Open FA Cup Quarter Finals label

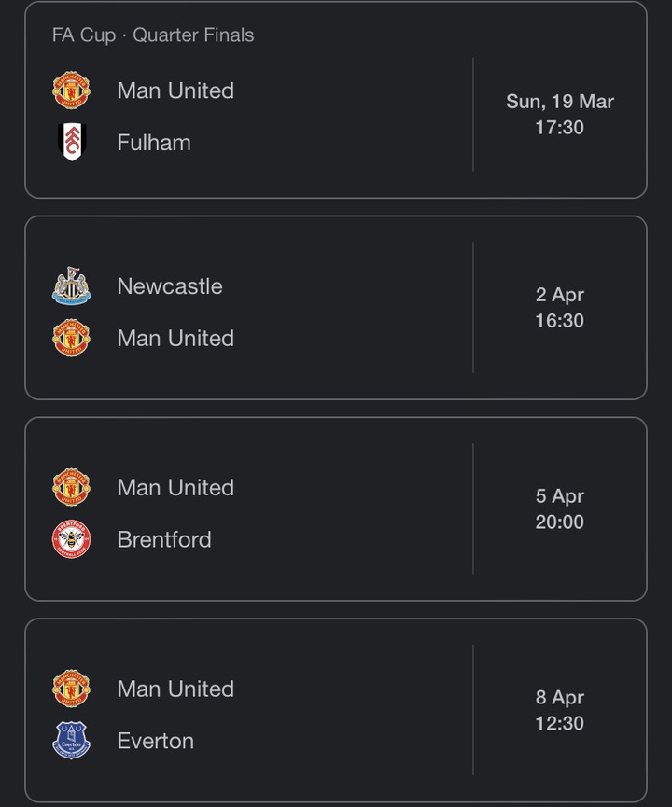click(153, 35)
